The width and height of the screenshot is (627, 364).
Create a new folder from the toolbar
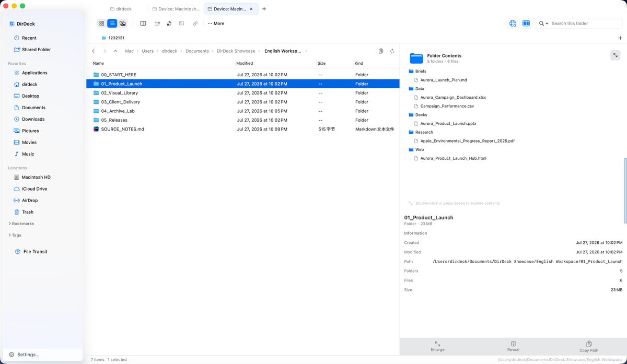pos(157,24)
